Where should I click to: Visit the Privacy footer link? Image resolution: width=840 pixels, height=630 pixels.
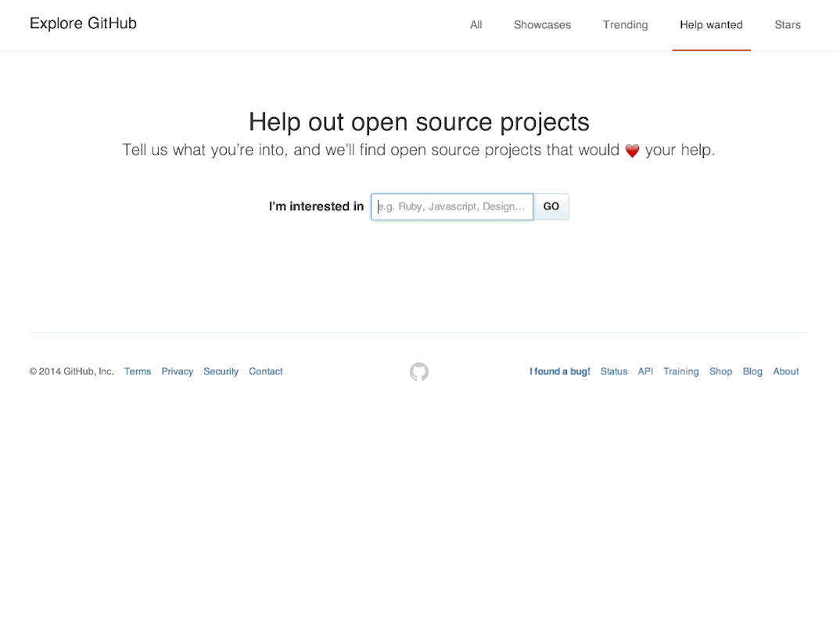click(x=177, y=372)
